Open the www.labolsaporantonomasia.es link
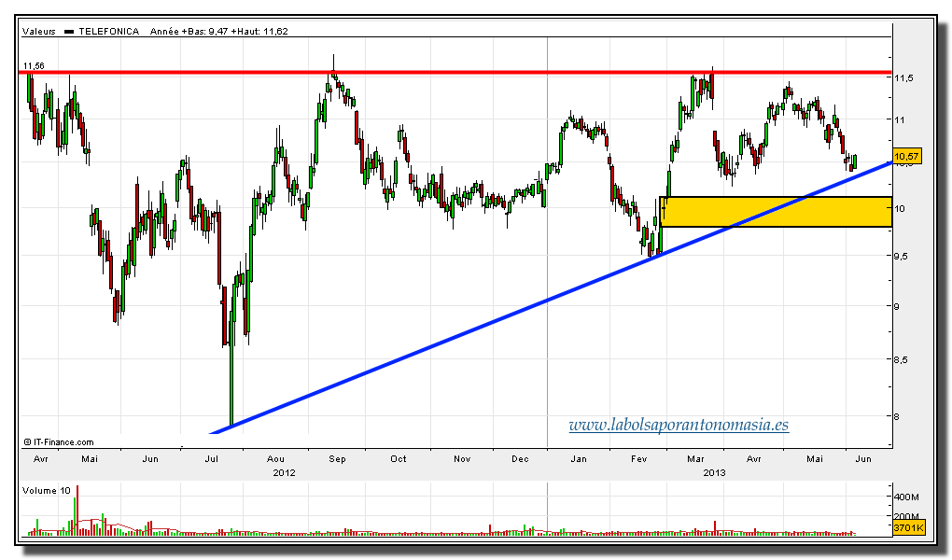 tap(679, 426)
